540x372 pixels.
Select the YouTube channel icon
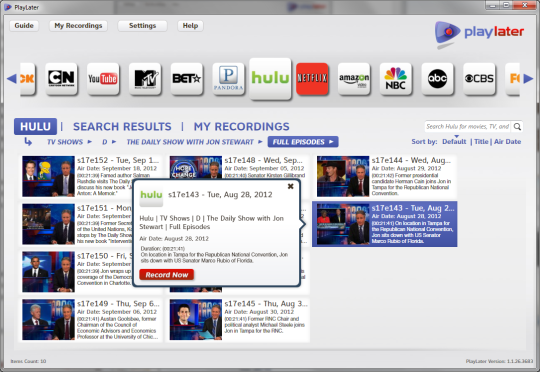click(x=103, y=79)
